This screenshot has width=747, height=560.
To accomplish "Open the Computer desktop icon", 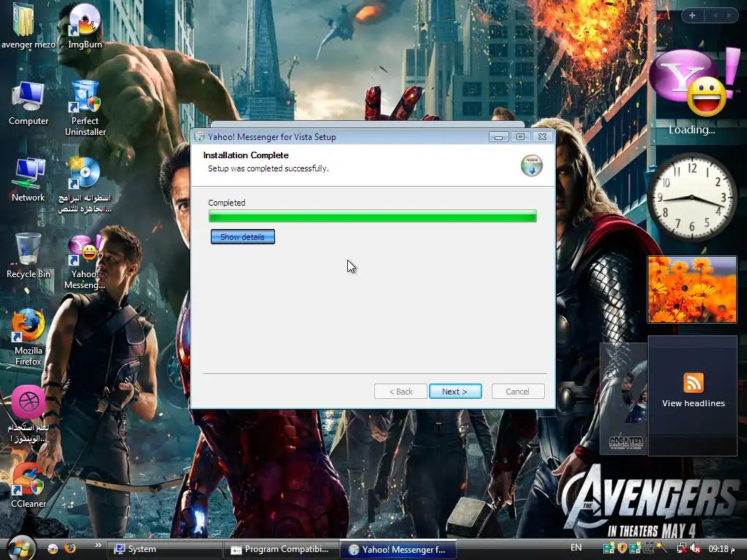I will tap(28, 104).
